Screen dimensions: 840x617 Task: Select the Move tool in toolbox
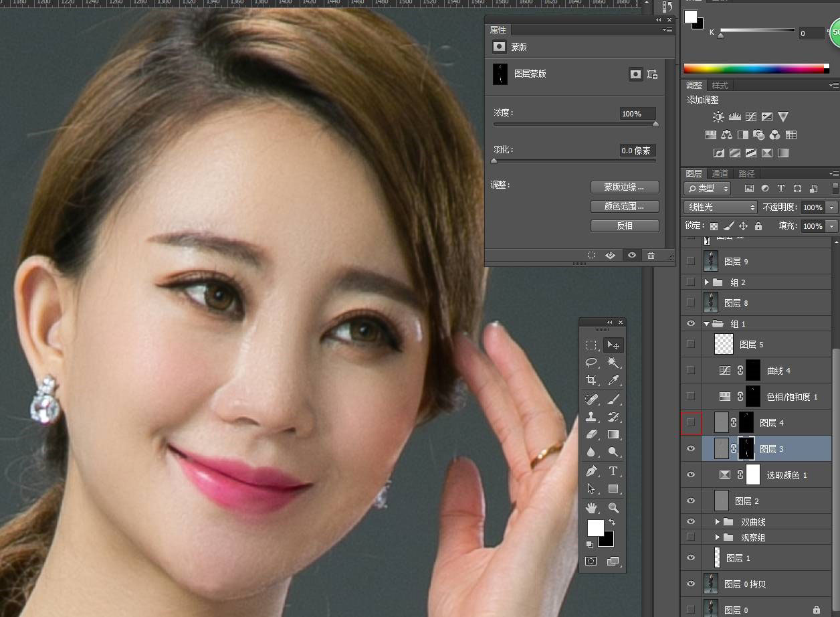613,345
